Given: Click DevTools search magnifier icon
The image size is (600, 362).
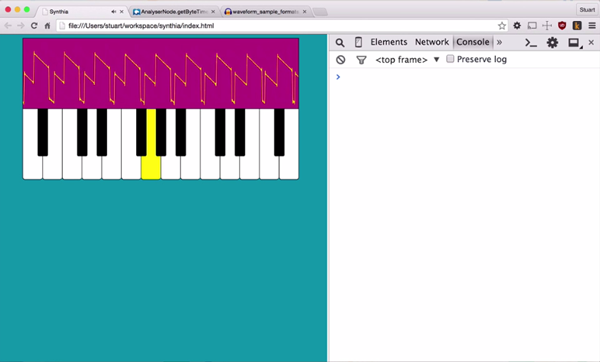Looking at the screenshot, I should (x=340, y=42).
